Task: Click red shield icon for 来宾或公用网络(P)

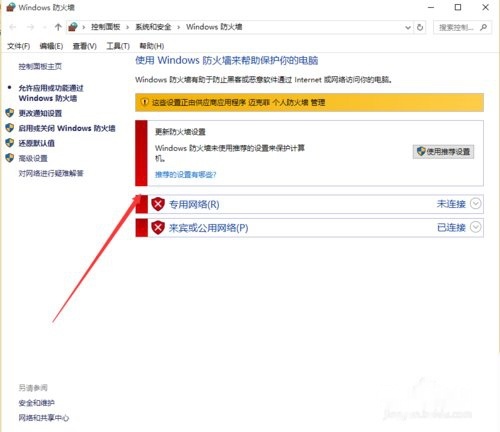Action: tap(158, 228)
